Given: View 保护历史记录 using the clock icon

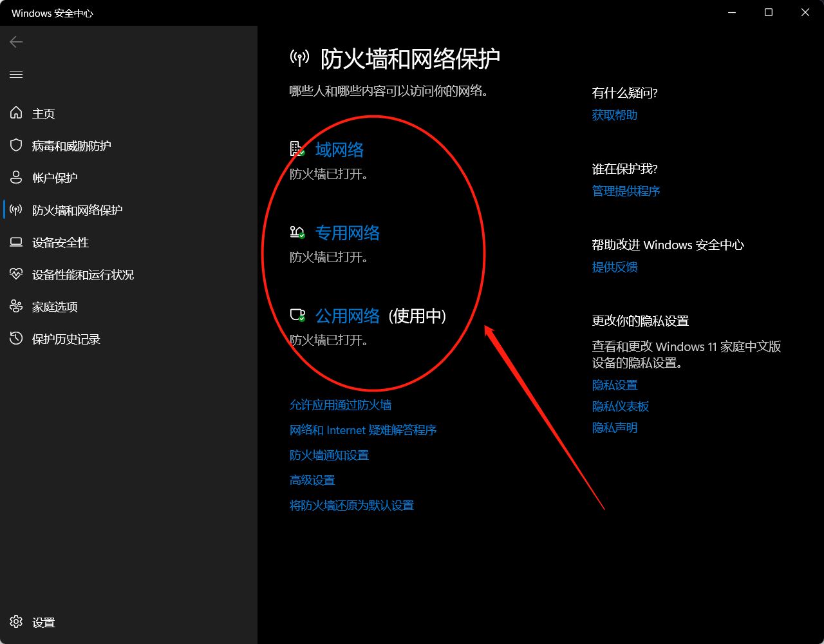Looking at the screenshot, I should coord(16,339).
